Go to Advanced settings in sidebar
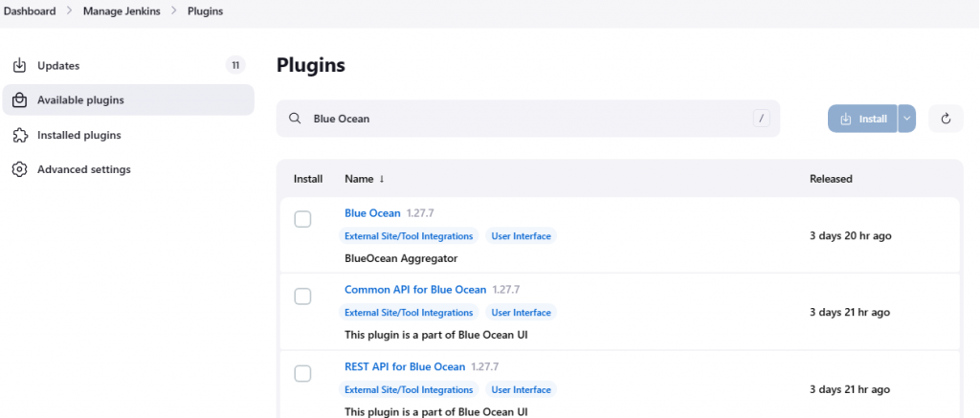 click(x=83, y=169)
